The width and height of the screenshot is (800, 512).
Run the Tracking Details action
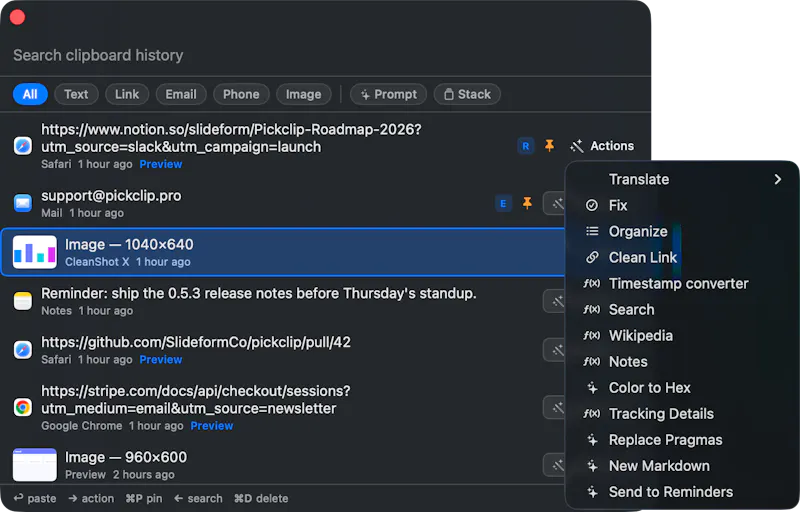tap(682, 414)
